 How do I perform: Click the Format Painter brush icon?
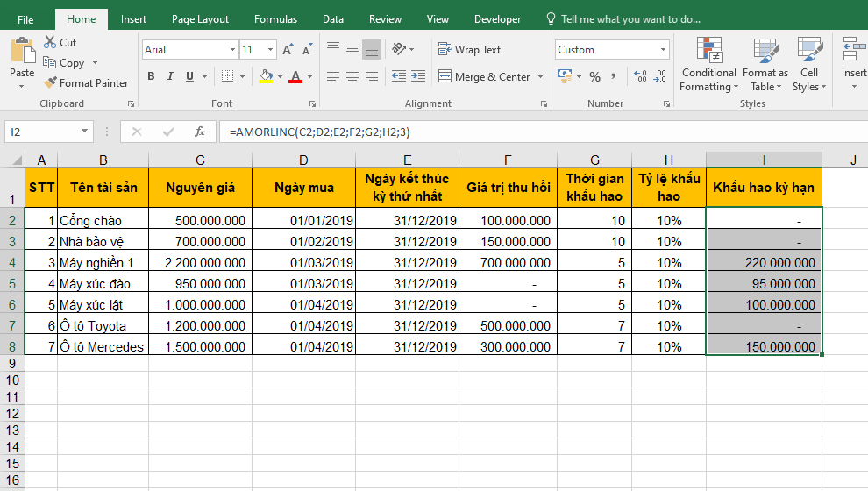pos(49,83)
